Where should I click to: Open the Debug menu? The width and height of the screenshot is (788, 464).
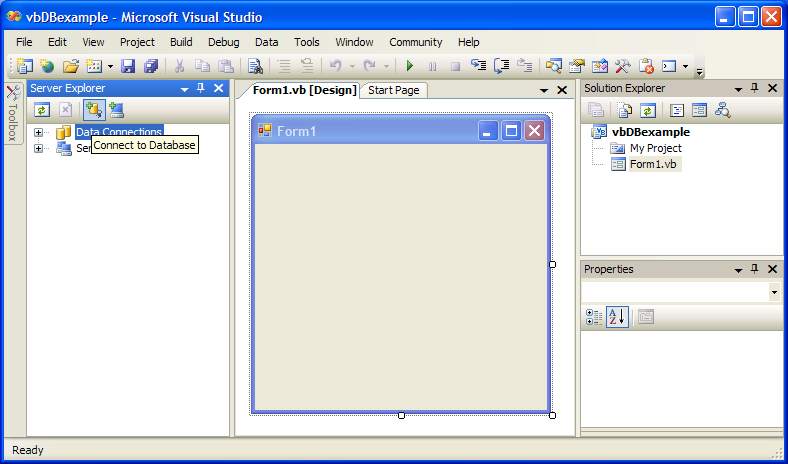[x=223, y=42]
